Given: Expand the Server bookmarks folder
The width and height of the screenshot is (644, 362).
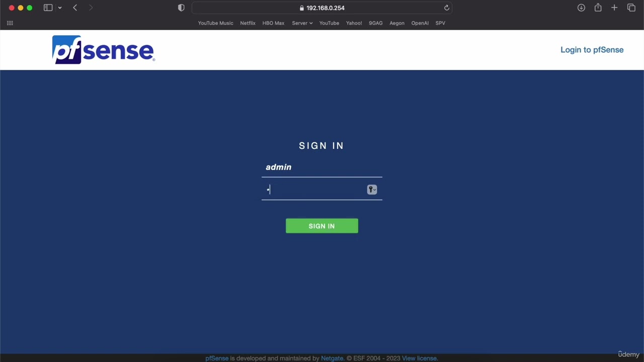Looking at the screenshot, I should (x=302, y=23).
